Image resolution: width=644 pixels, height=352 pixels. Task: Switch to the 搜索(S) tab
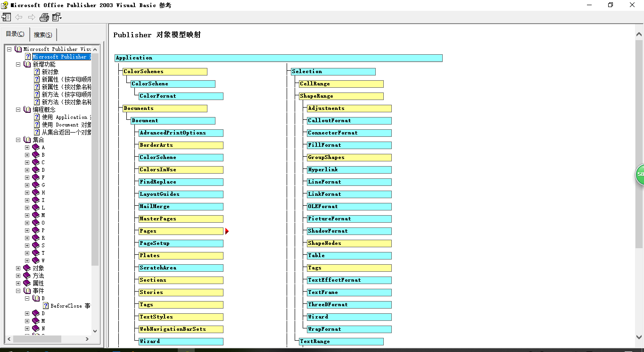point(43,34)
